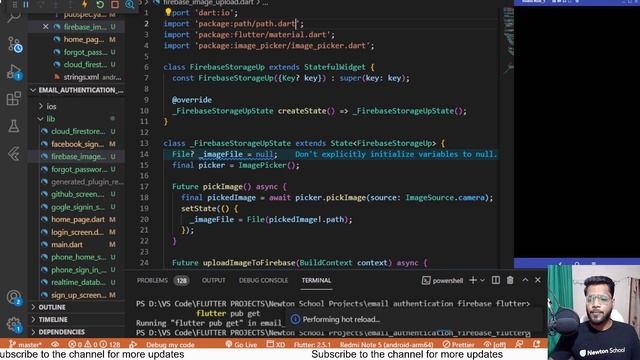Open the Manage gear icon
This screenshot has height=360, width=640.
14,325
